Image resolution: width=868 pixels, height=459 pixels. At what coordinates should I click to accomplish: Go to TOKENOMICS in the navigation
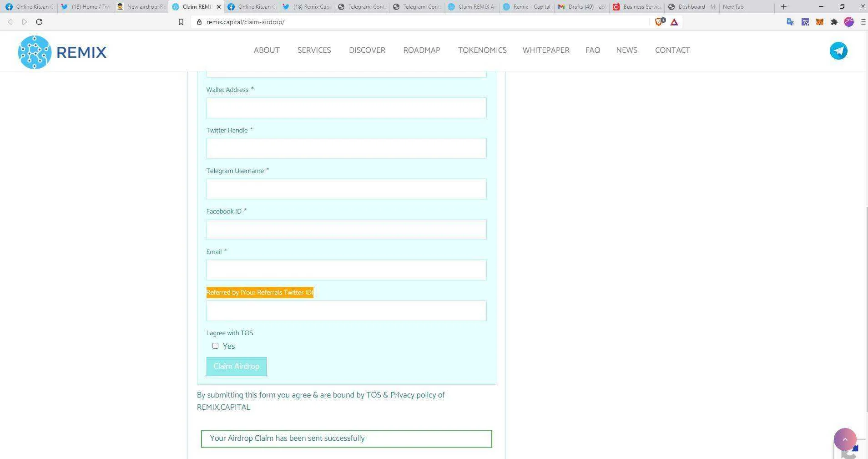[x=482, y=51]
